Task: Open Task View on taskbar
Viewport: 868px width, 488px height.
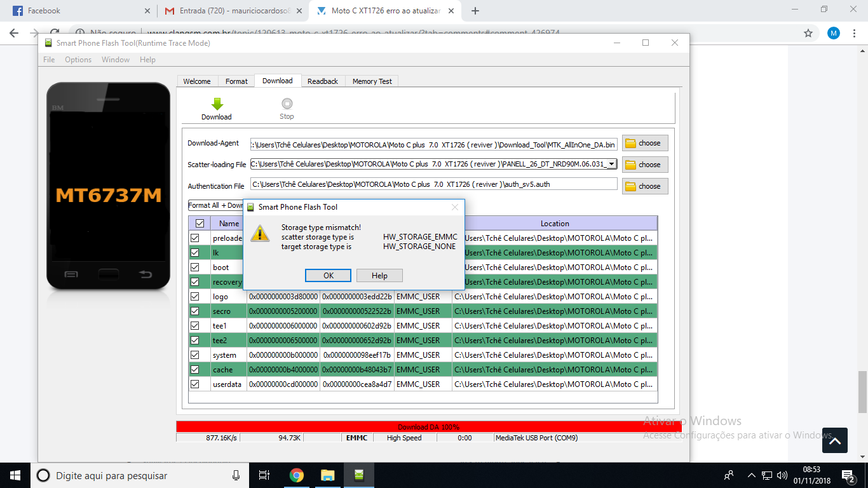Action: tap(264, 475)
